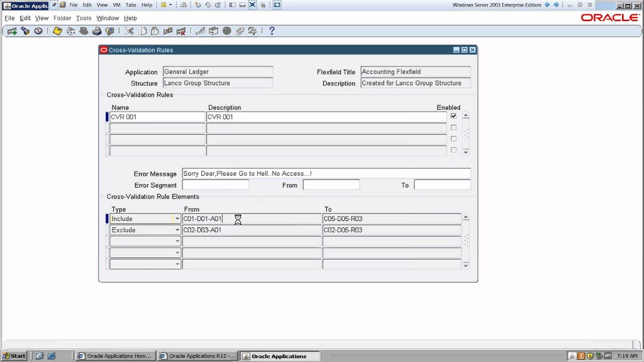Viewport: 644px width, 362px height.
Task: Open the Navigator toolbar icon
Action: point(38,31)
